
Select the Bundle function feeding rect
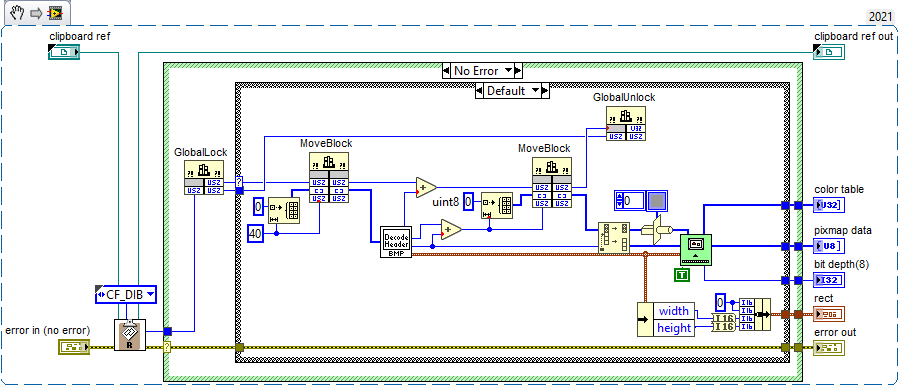(755, 314)
